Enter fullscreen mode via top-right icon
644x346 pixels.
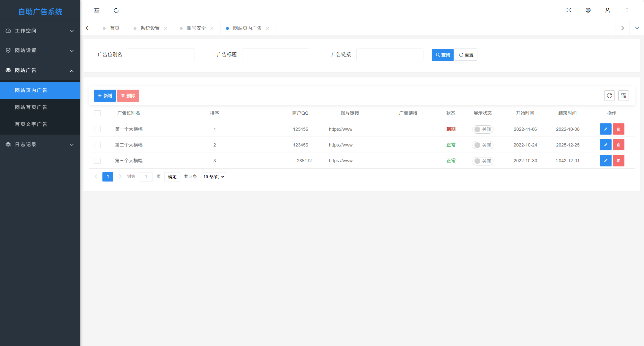click(x=569, y=10)
